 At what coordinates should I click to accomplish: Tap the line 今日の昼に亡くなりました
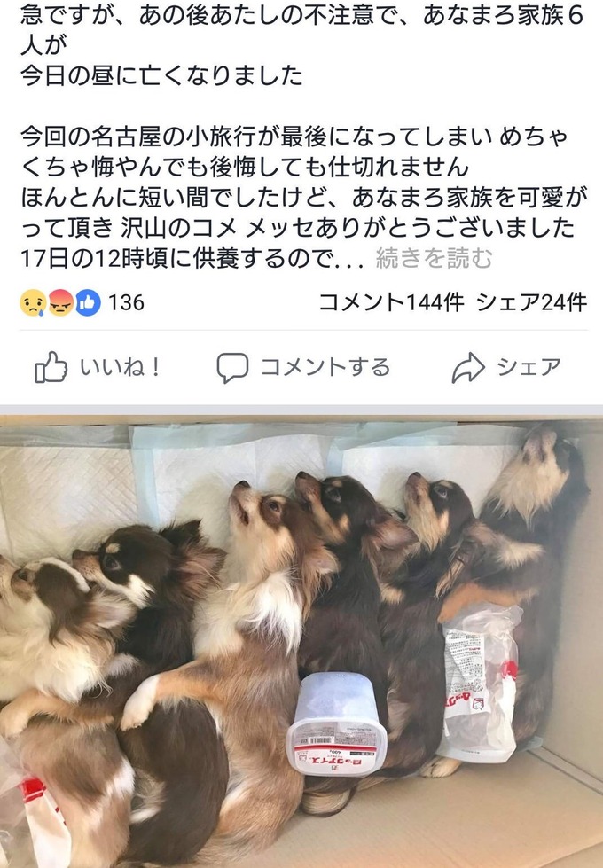(x=161, y=75)
